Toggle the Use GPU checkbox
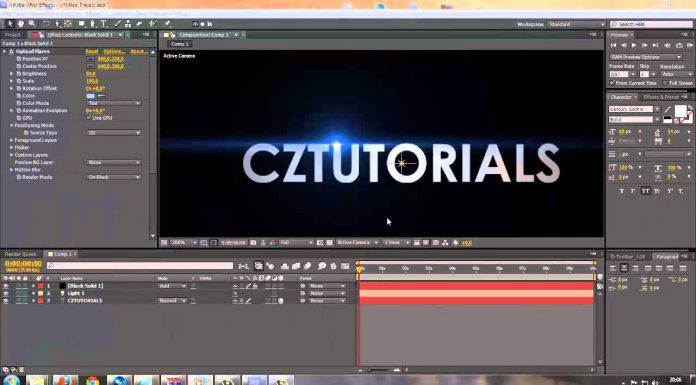The image size is (696, 385). [x=89, y=118]
